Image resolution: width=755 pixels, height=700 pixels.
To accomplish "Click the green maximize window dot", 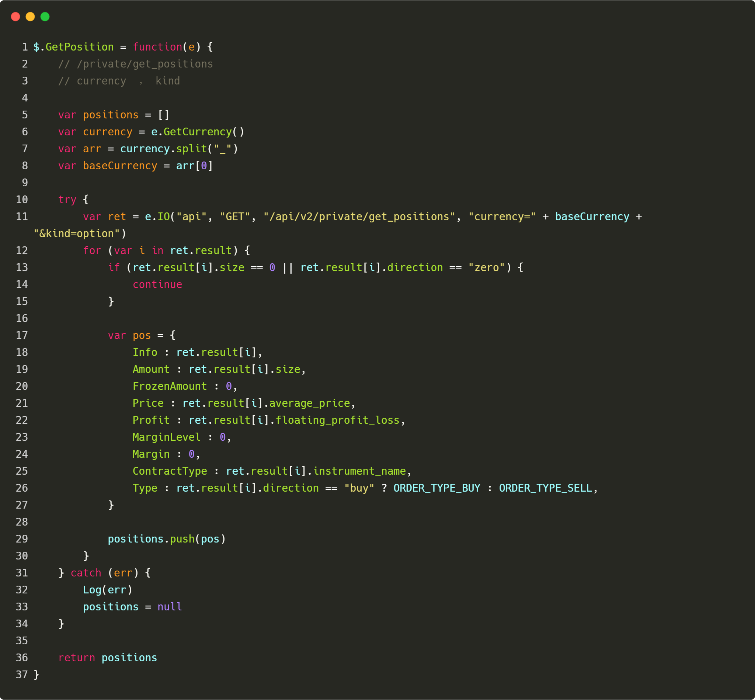I will click(45, 17).
